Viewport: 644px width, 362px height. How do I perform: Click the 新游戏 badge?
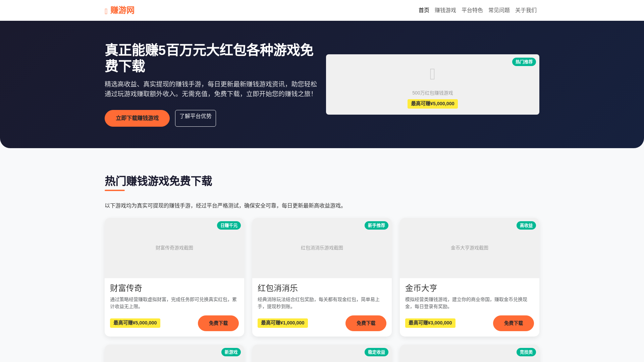point(231,352)
